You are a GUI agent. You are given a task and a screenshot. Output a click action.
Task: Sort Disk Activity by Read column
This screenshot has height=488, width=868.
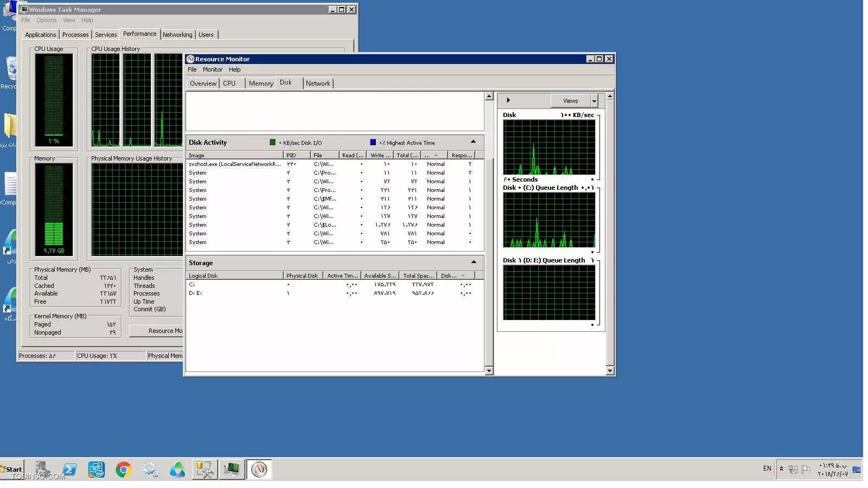(353, 156)
